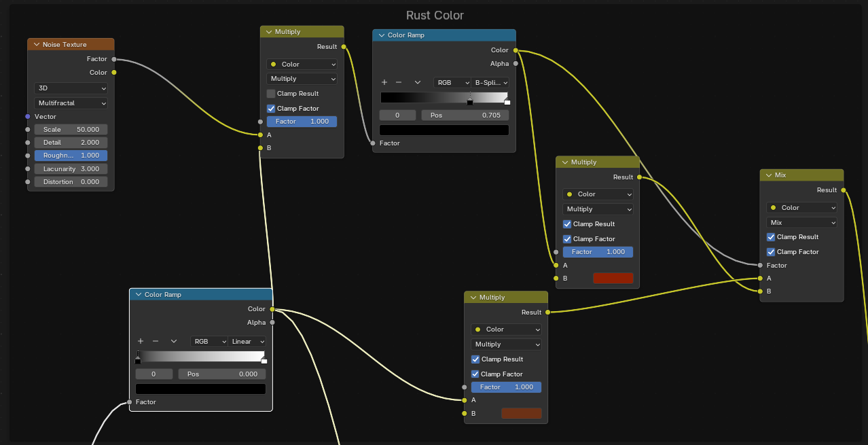Toggle Clamp Result in the Multiply node with dark red B
Viewport: 868px width, 445px height.
(568, 224)
